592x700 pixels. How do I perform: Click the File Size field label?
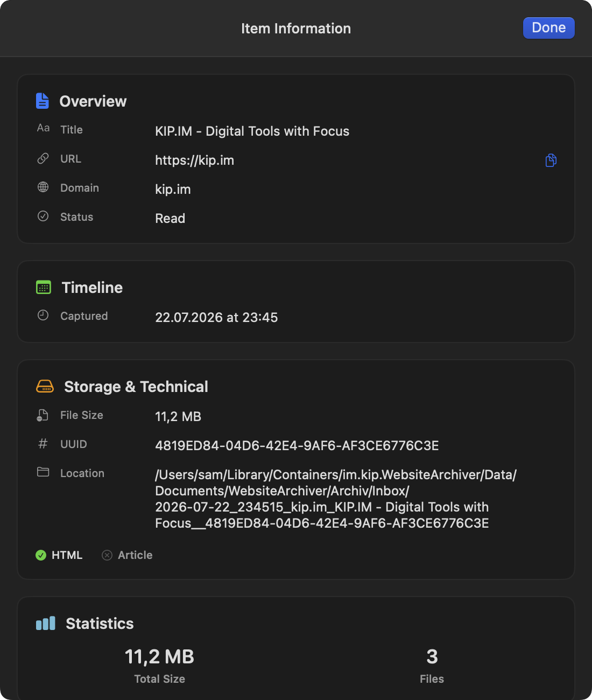[x=82, y=415]
